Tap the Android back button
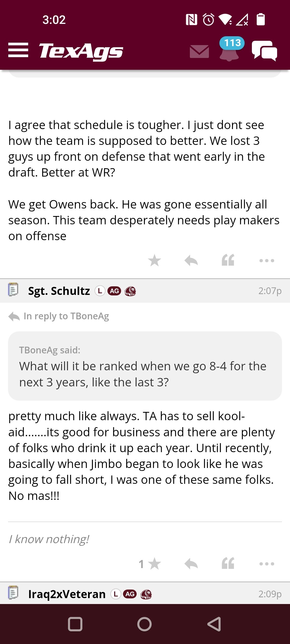Image resolution: width=290 pixels, height=644 pixels. (x=214, y=624)
